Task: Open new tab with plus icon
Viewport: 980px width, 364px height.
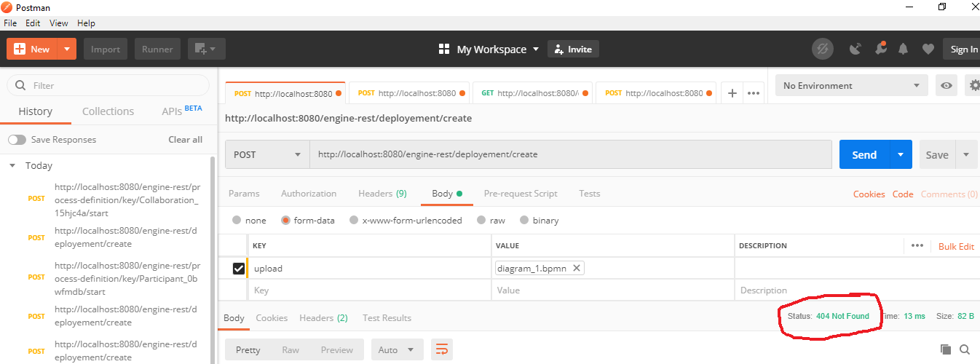Action: pyautogui.click(x=732, y=93)
